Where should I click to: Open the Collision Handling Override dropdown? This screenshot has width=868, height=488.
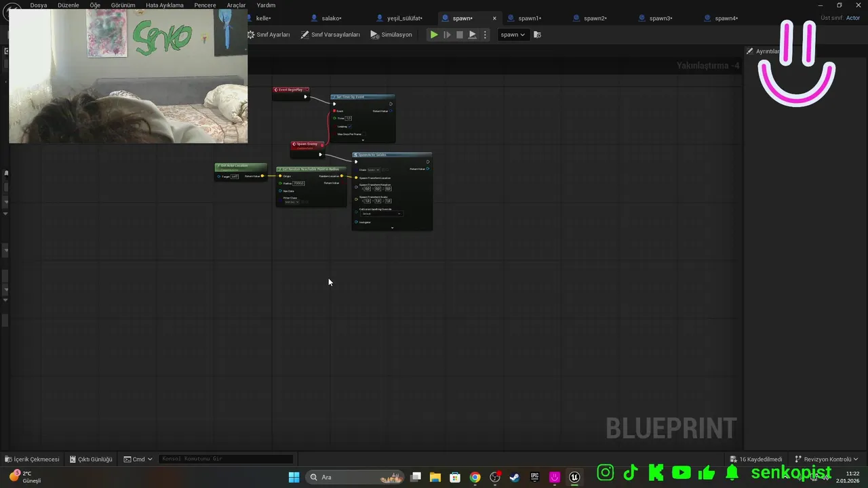pyautogui.click(x=382, y=213)
